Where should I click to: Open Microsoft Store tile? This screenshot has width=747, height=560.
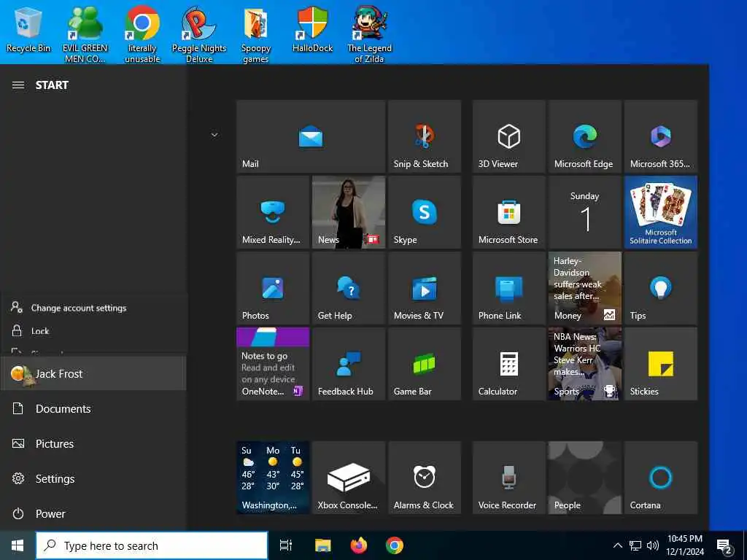coord(508,212)
